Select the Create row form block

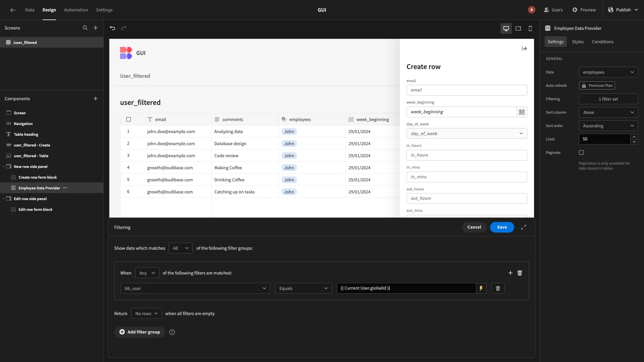click(52, 177)
